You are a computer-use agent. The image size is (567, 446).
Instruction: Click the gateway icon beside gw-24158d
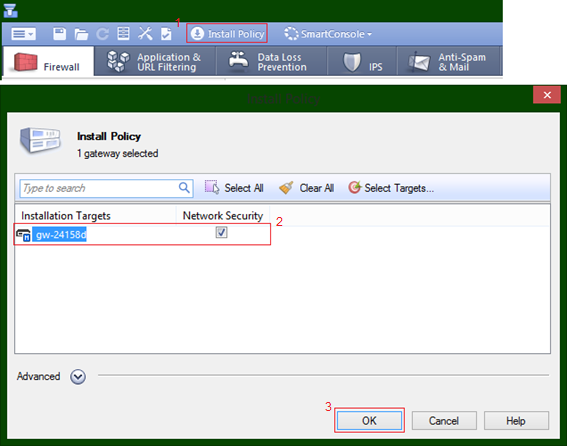pos(23,235)
